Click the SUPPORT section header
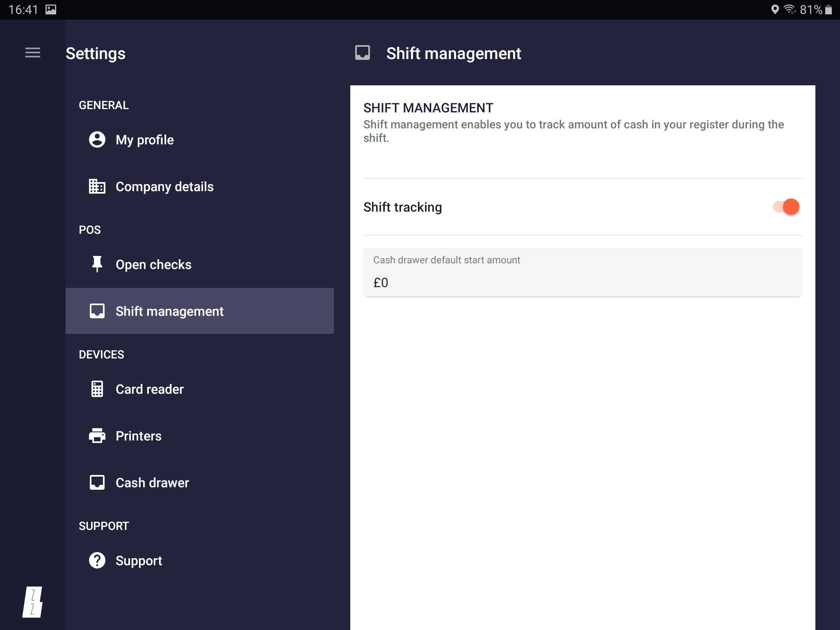 click(104, 526)
